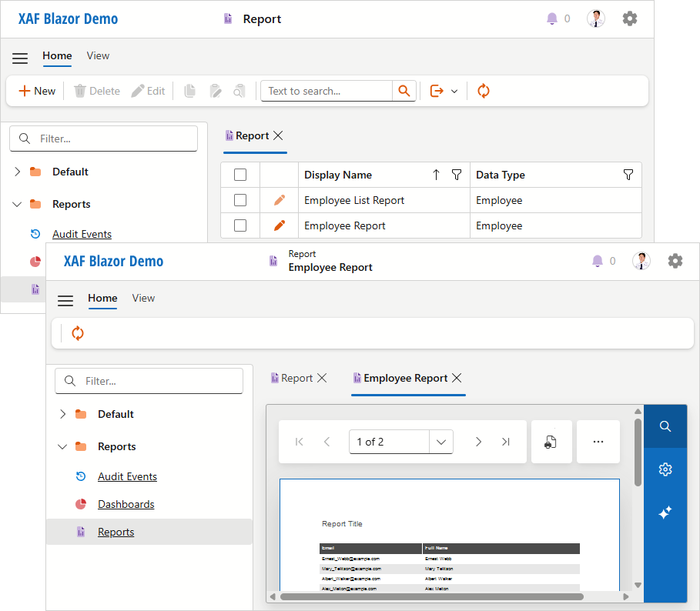This screenshot has height=611, width=700.
Task: Open the settings gear in the front window
Action: click(675, 261)
